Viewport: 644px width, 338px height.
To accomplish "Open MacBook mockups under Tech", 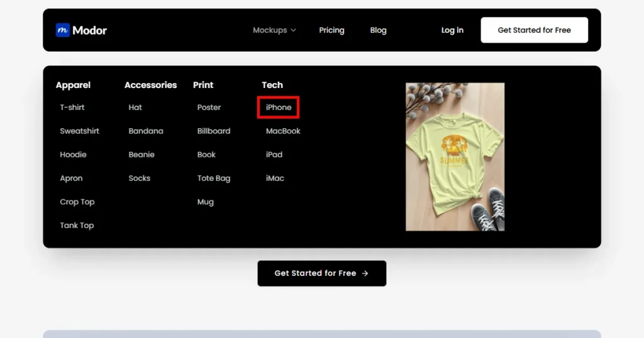I will point(283,131).
